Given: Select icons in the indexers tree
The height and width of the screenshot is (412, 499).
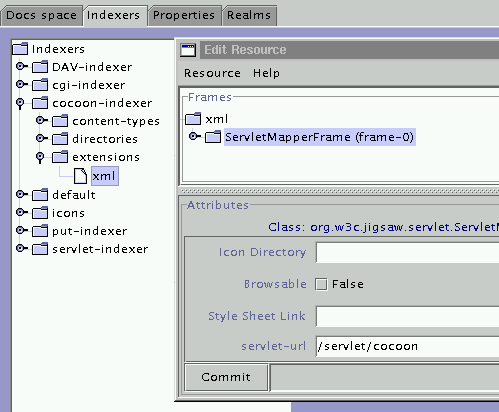Looking at the screenshot, I should coord(68,213).
